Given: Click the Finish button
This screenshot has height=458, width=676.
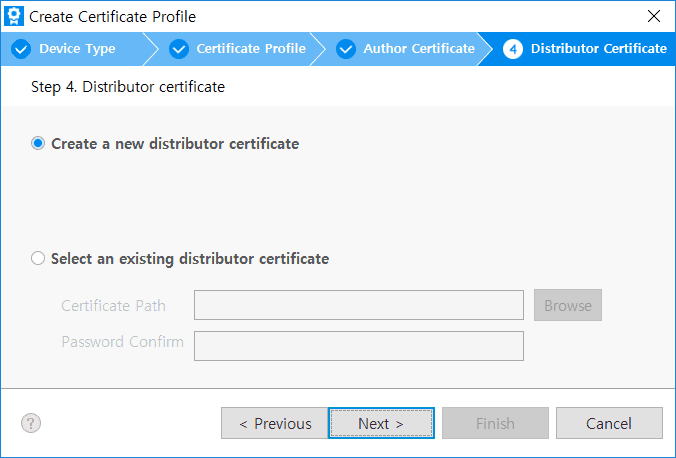Looking at the screenshot, I should 495,423.
